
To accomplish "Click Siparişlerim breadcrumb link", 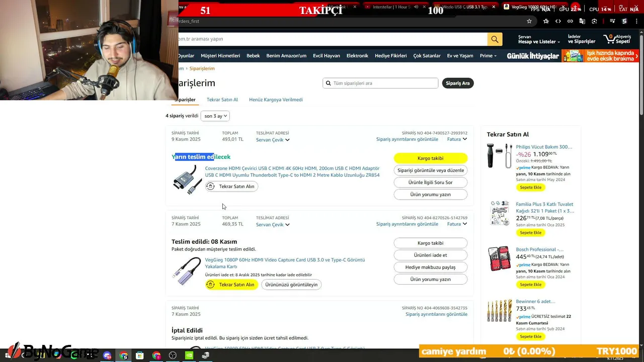I will tap(202, 68).
